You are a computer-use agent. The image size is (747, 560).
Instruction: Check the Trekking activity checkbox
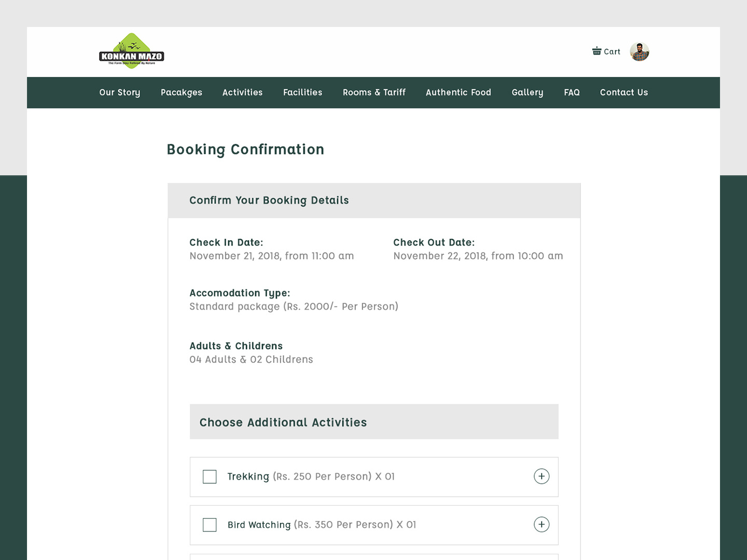210,476
